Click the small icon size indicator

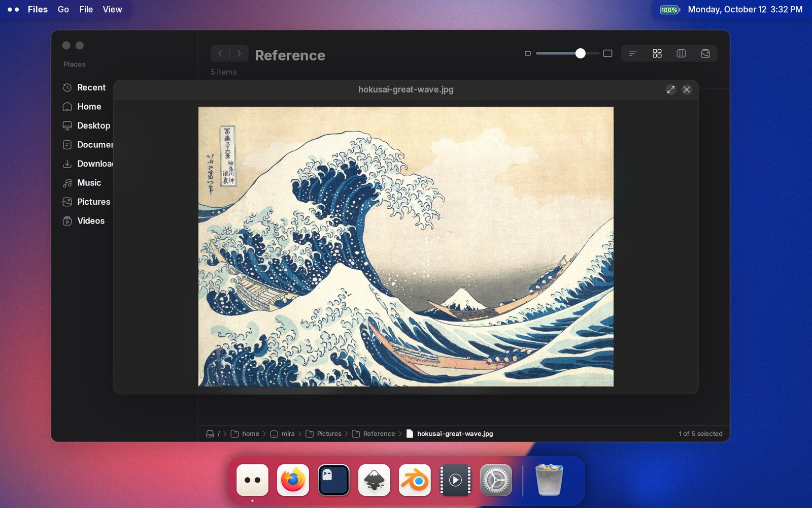(x=528, y=53)
